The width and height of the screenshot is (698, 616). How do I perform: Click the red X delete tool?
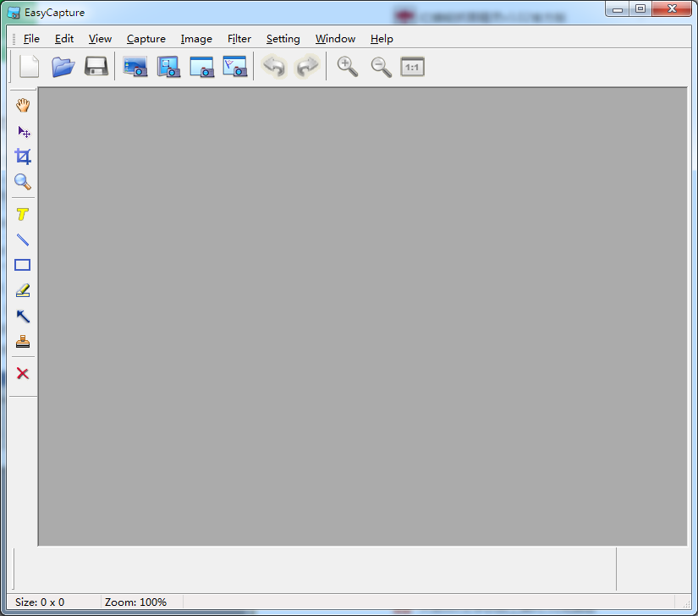23,373
